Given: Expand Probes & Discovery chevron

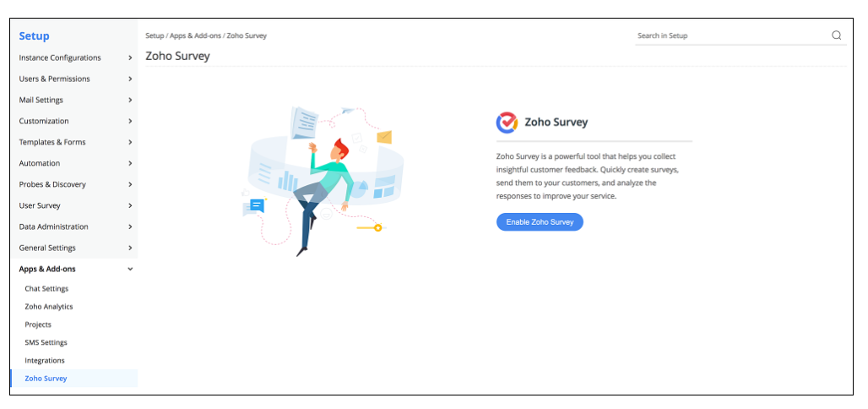Looking at the screenshot, I should click(x=130, y=184).
